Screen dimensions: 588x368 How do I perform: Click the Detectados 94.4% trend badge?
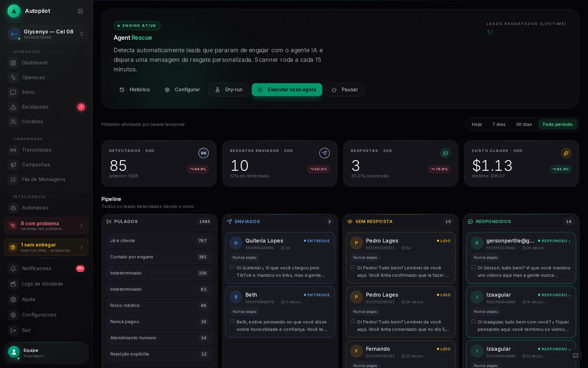click(198, 169)
